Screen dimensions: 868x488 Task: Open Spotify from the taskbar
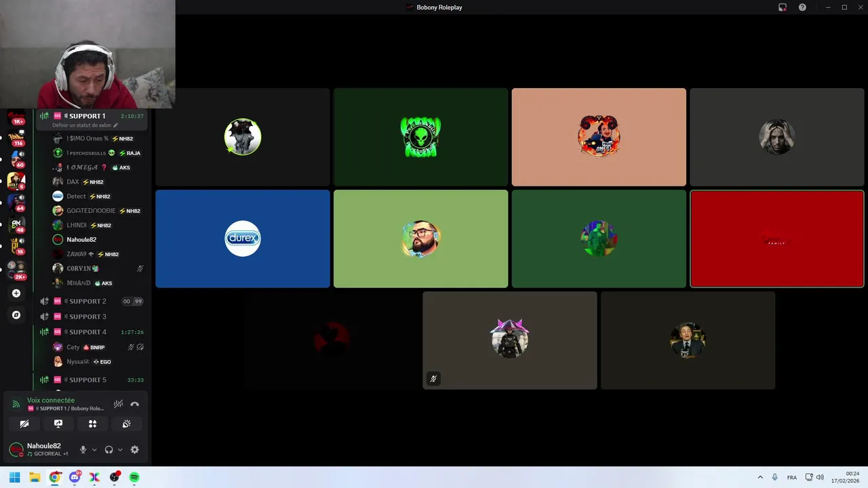tap(134, 477)
